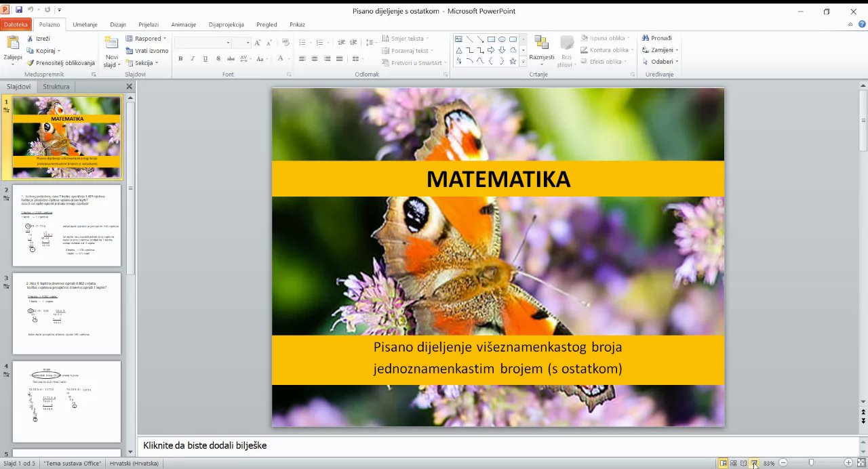
Task: Click the zoom slider handle
Action: click(812, 463)
